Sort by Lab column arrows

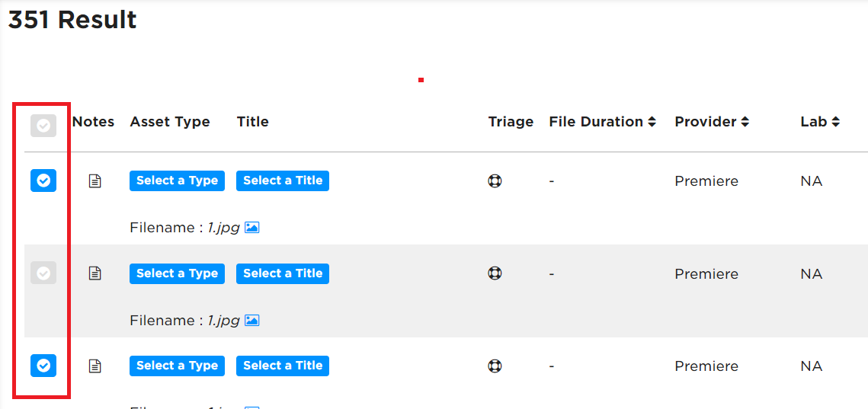click(835, 122)
